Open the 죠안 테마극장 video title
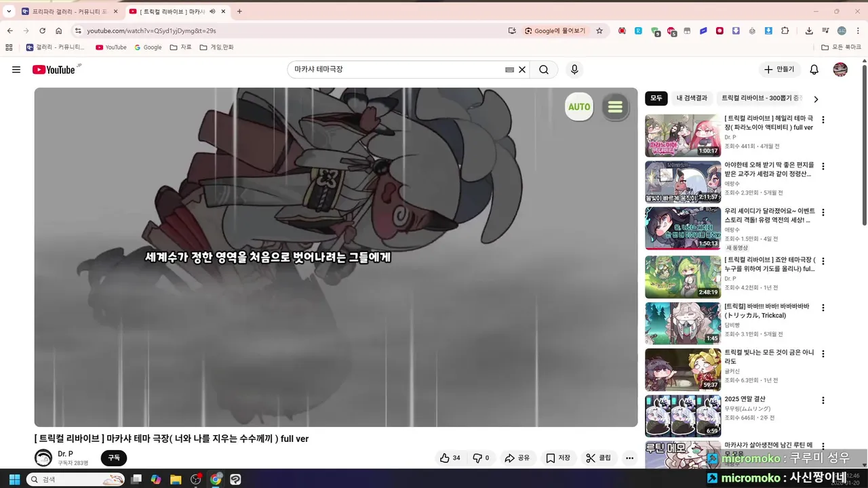 (x=770, y=264)
